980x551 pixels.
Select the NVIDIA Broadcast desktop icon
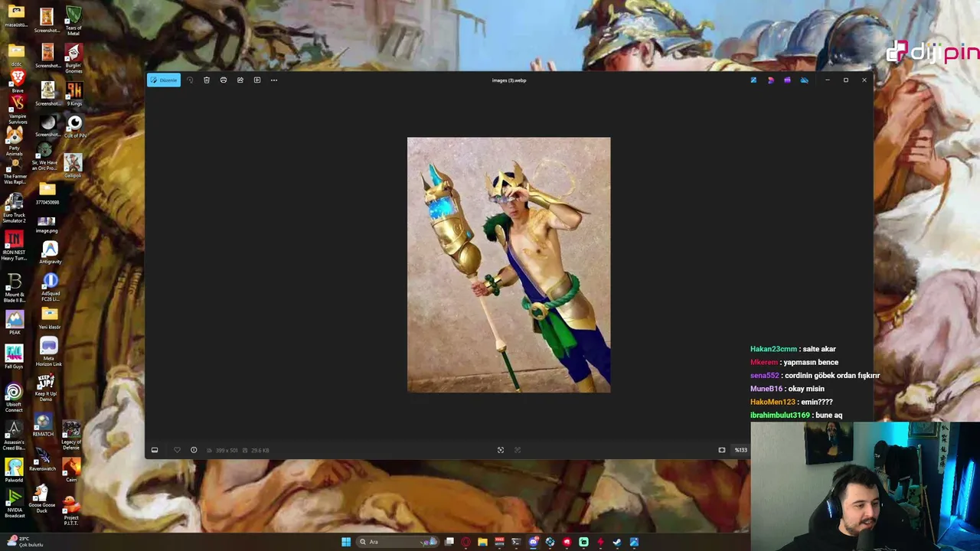[x=15, y=504]
